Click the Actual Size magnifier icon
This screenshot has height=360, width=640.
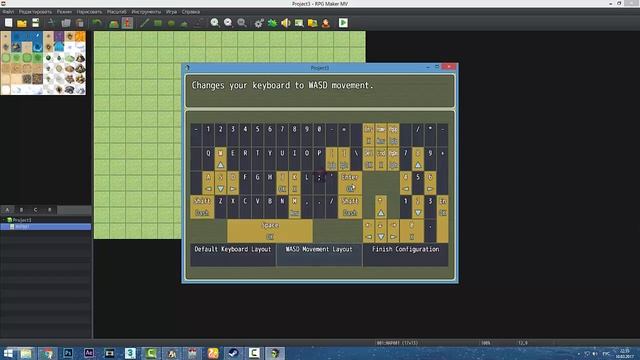pyautogui.click(x=242, y=23)
